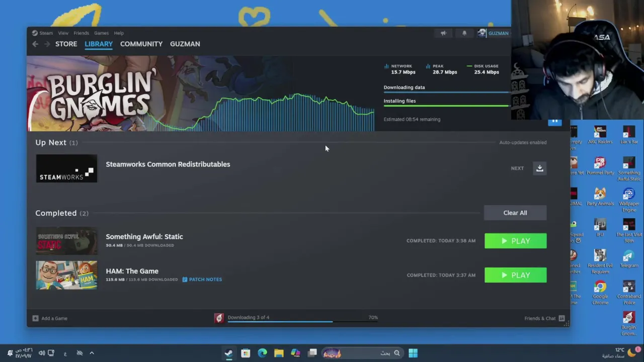The image size is (644, 362).
Task: Open HAM: The Game patch notes
Action: coord(202,280)
